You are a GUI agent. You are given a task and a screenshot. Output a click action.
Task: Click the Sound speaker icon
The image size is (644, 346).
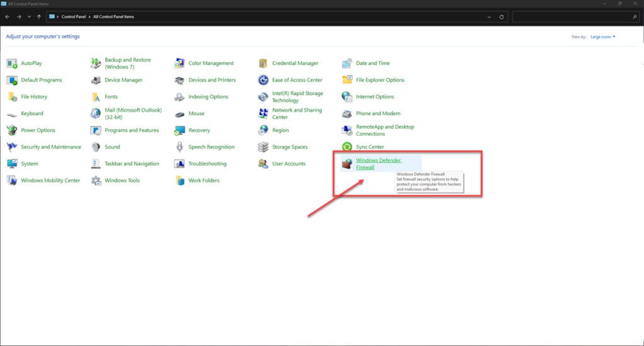coord(96,147)
